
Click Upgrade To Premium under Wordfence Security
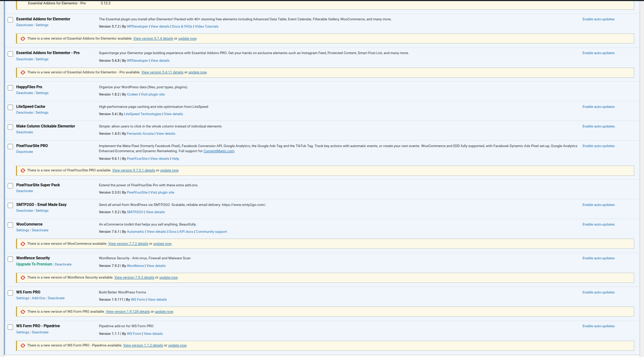[34, 264]
